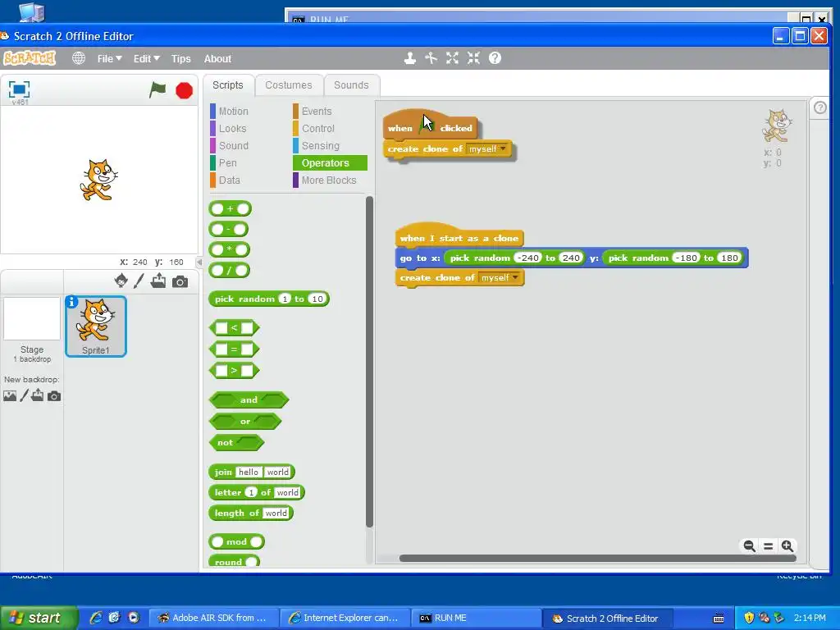This screenshot has height=630, width=840.
Task: Upload sprite from file icon
Action: tap(158, 281)
